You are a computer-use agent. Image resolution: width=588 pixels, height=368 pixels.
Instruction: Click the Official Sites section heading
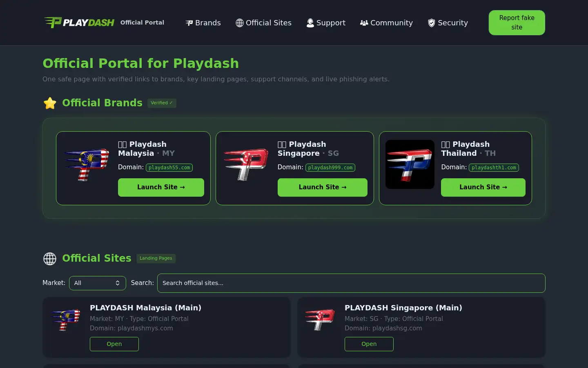point(97,258)
